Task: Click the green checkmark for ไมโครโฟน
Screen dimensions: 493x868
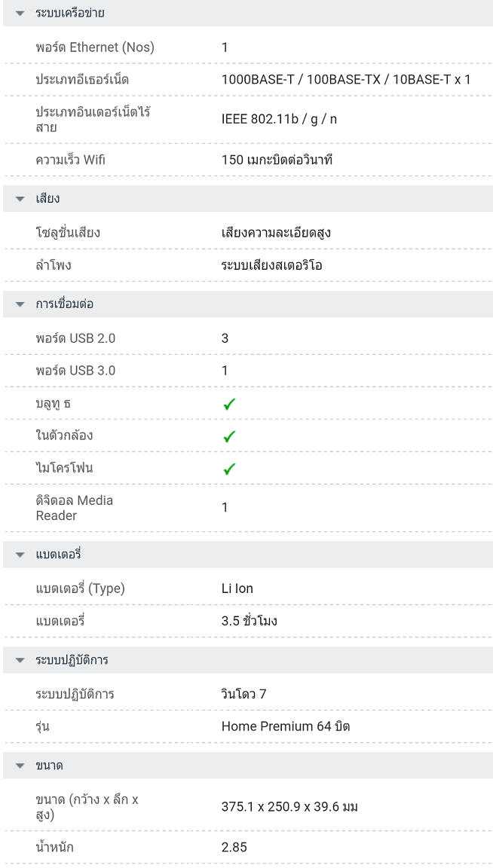Action: 229,469
